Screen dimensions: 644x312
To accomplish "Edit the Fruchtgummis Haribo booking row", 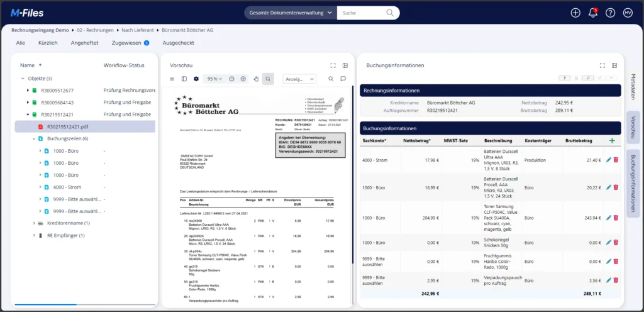I will pos(609,261).
